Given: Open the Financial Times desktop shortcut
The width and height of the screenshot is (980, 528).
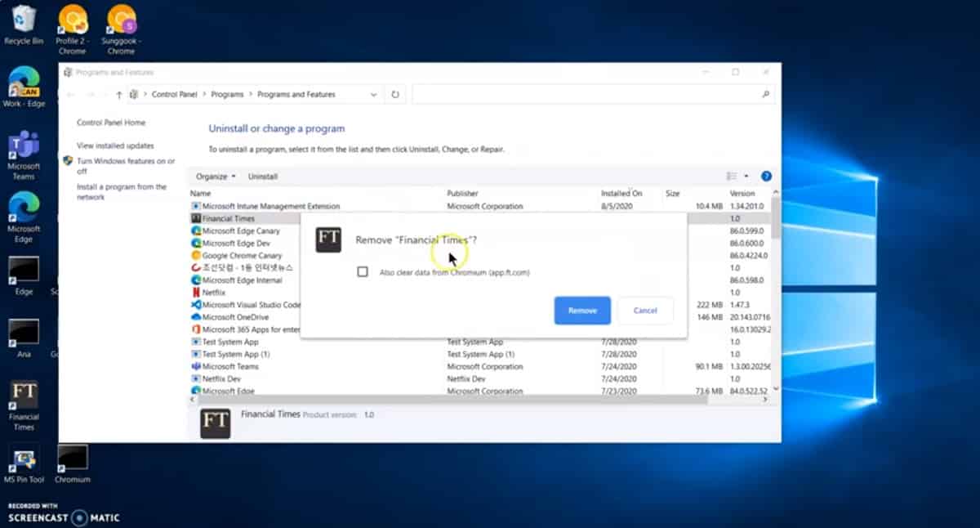Looking at the screenshot, I should (24, 405).
